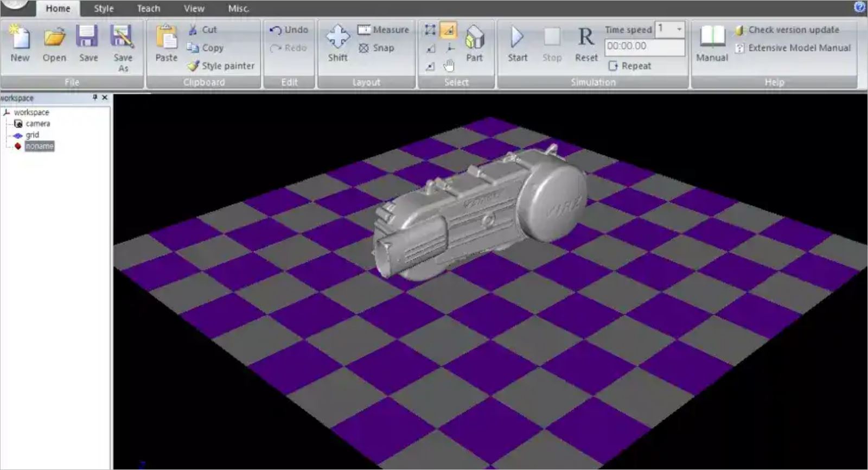The image size is (868, 470).
Task: Toggle the Snap option
Action: [x=376, y=48]
